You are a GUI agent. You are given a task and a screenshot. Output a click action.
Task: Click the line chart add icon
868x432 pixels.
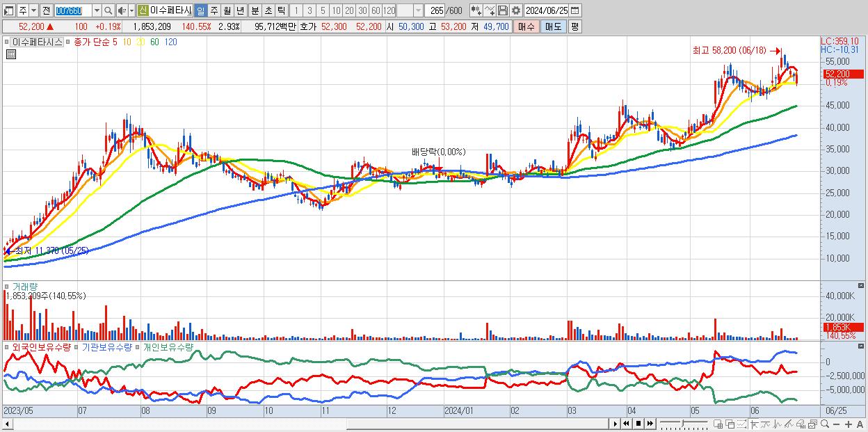click(490, 10)
